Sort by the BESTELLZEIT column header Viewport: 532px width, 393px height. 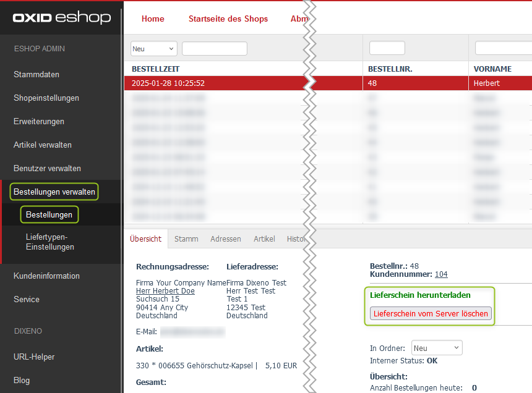pyautogui.click(x=155, y=69)
